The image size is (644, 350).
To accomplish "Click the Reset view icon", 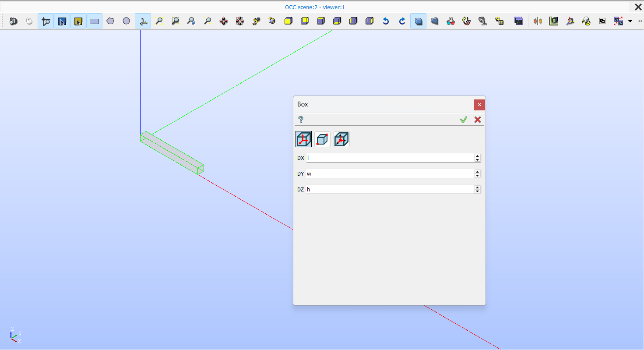I will pos(467,21).
